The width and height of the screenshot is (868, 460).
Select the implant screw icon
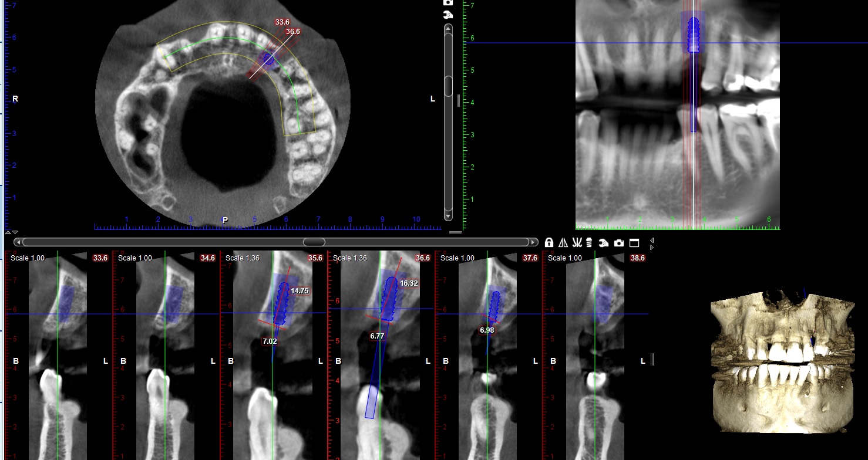tap(590, 242)
